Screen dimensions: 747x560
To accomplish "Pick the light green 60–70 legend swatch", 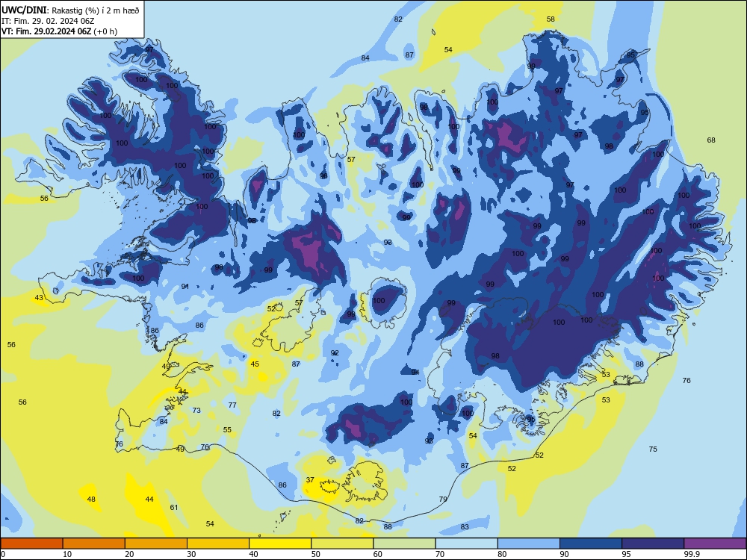I will pos(404,544).
